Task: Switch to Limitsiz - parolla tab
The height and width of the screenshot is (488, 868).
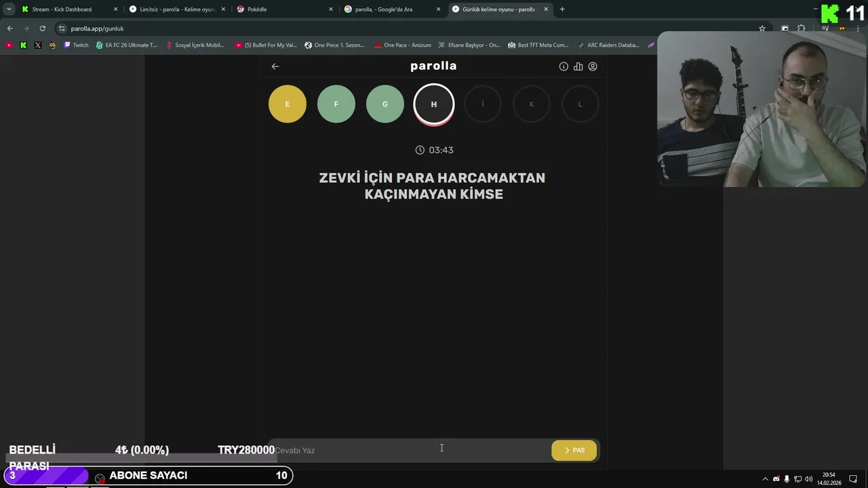Action: pyautogui.click(x=176, y=9)
